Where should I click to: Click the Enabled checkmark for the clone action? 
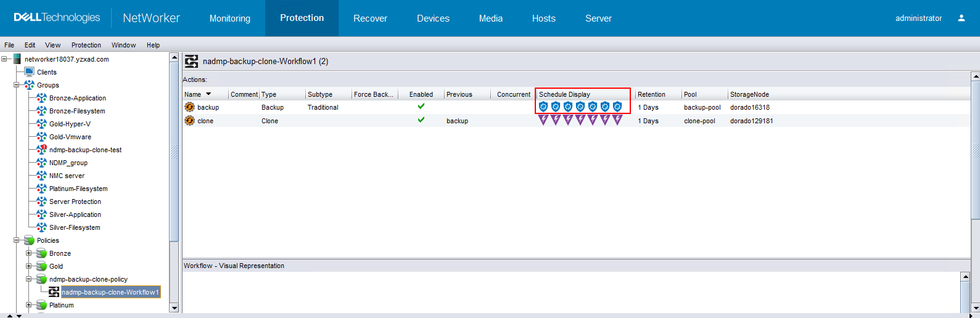[421, 120]
